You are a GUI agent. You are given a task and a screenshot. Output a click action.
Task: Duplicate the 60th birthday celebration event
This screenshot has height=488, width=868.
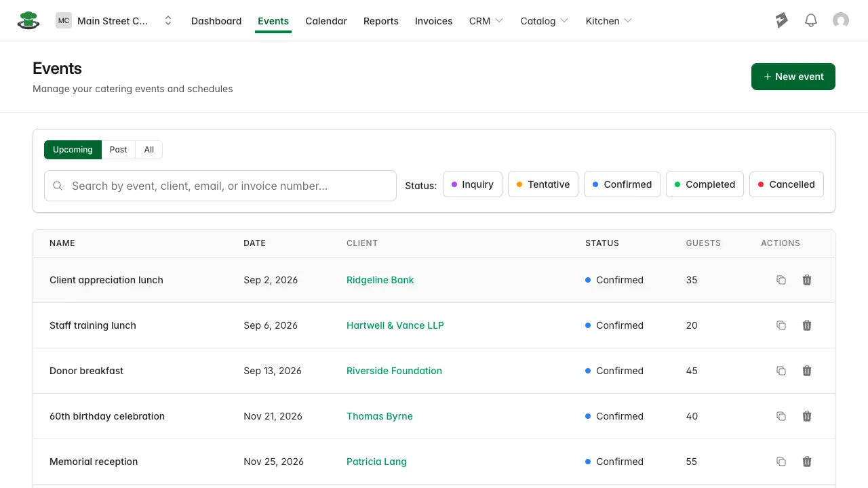pyautogui.click(x=781, y=416)
